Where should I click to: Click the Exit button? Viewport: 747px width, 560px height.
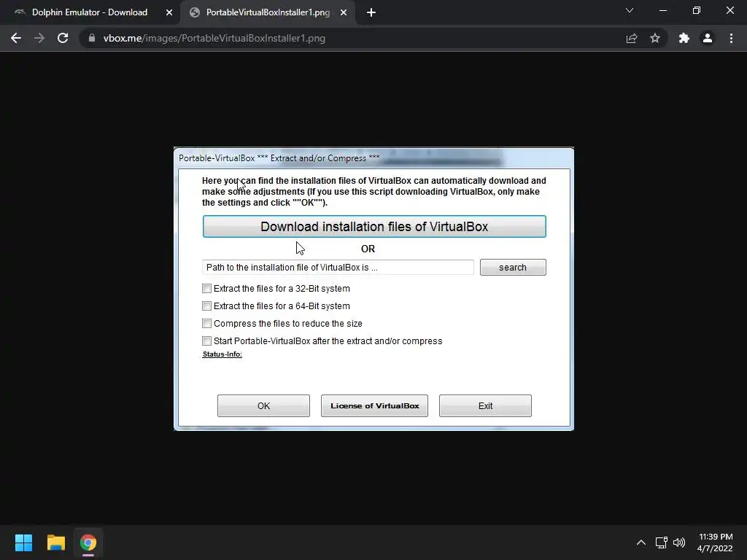tap(485, 405)
